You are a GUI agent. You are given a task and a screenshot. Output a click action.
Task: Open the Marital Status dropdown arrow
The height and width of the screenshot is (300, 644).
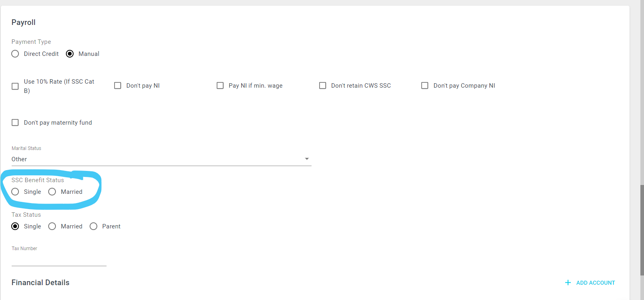point(307,159)
